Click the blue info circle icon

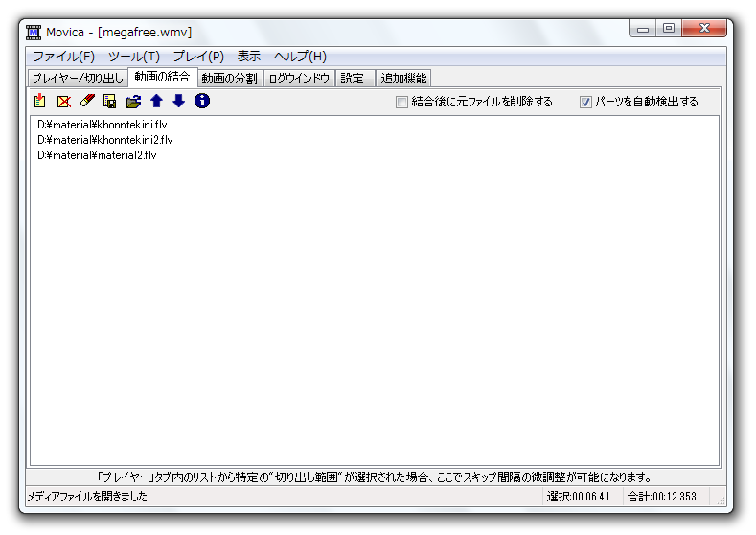click(x=202, y=101)
